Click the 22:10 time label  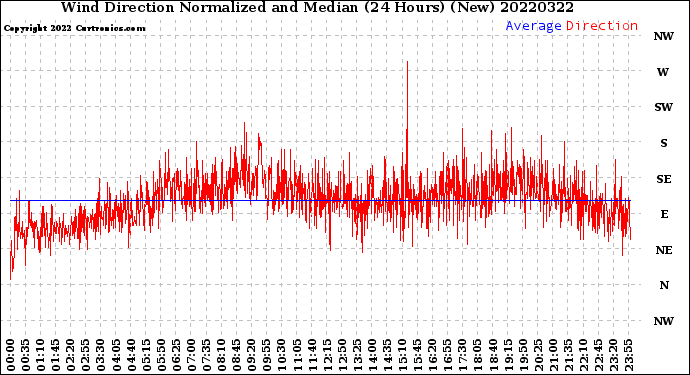[583, 355]
